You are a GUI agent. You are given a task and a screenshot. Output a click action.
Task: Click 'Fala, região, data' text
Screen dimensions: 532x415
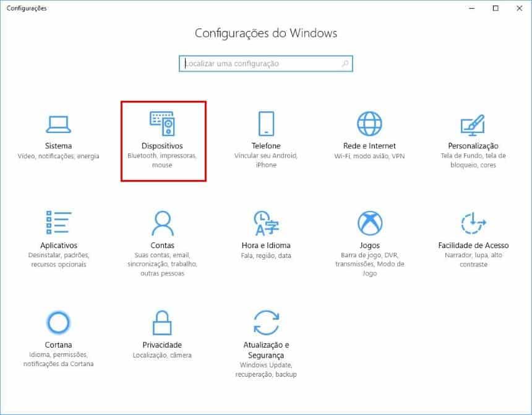(x=266, y=255)
